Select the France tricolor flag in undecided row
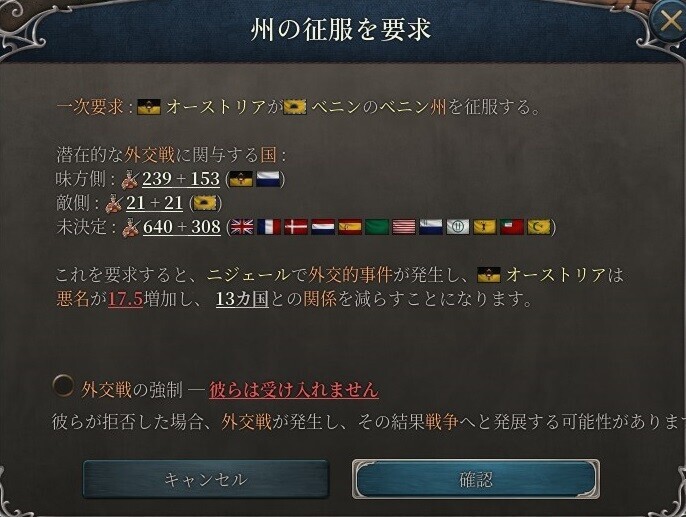This screenshot has height=517, width=686. coord(269,227)
